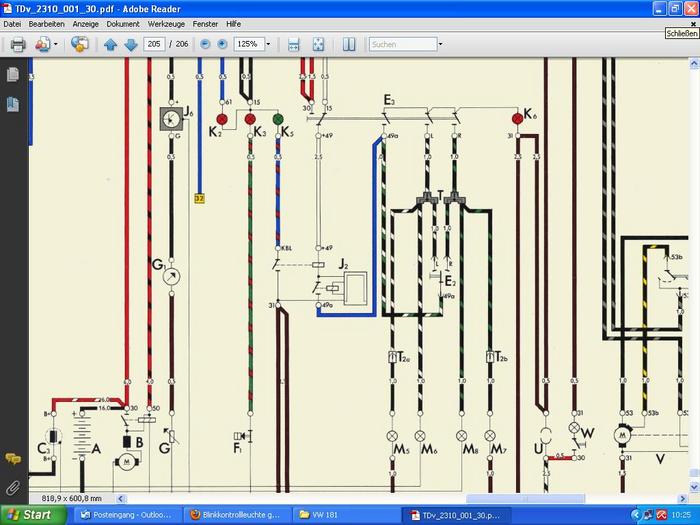Open the Attachments paperclip panel

coord(13,488)
